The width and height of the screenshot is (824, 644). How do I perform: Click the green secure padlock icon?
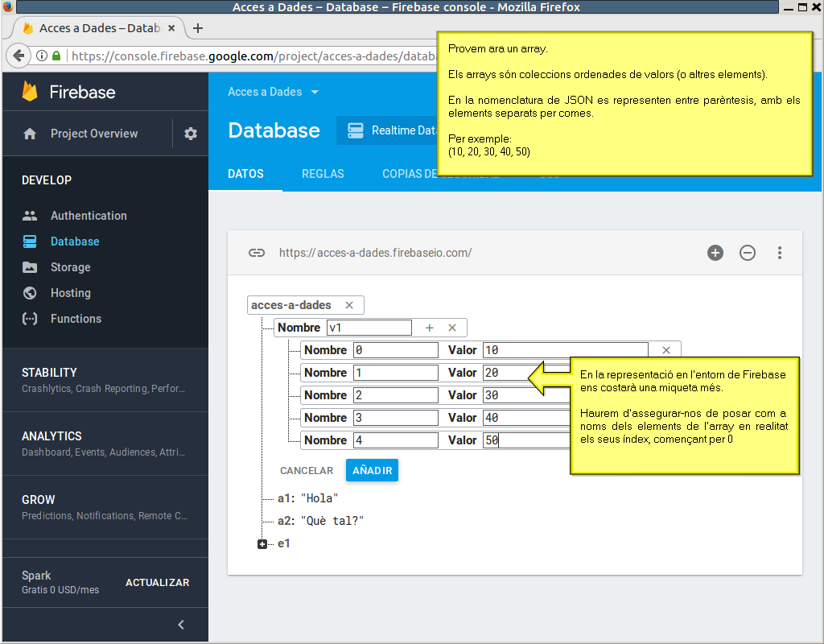(x=56, y=56)
